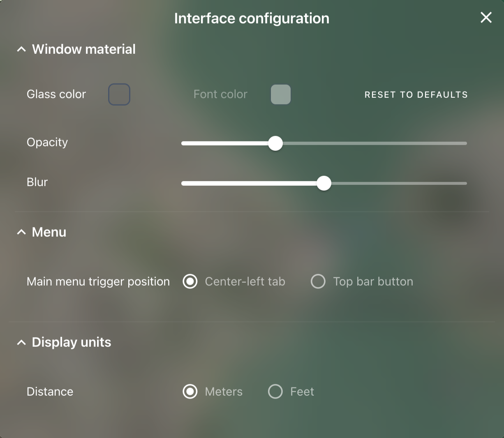Select the Top bar button trigger position
The image size is (504, 438).
point(318,281)
